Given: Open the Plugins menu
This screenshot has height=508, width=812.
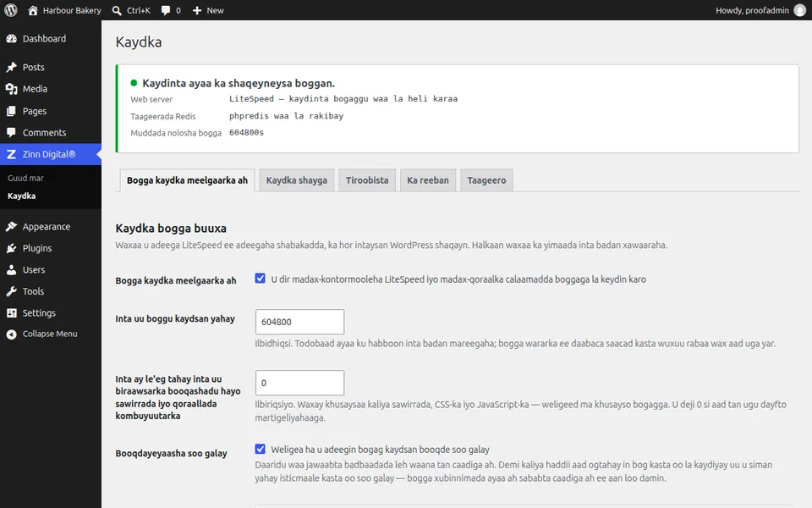Looking at the screenshot, I should point(51,248).
